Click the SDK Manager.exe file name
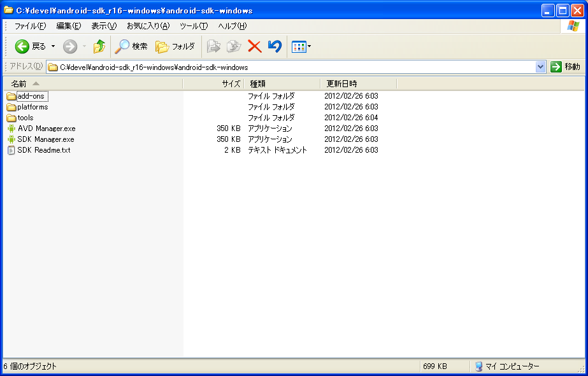 [46, 139]
